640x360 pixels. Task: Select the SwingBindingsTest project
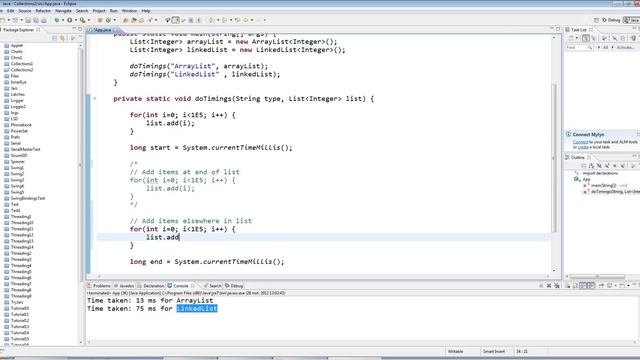pyautogui.click(x=27, y=198)
